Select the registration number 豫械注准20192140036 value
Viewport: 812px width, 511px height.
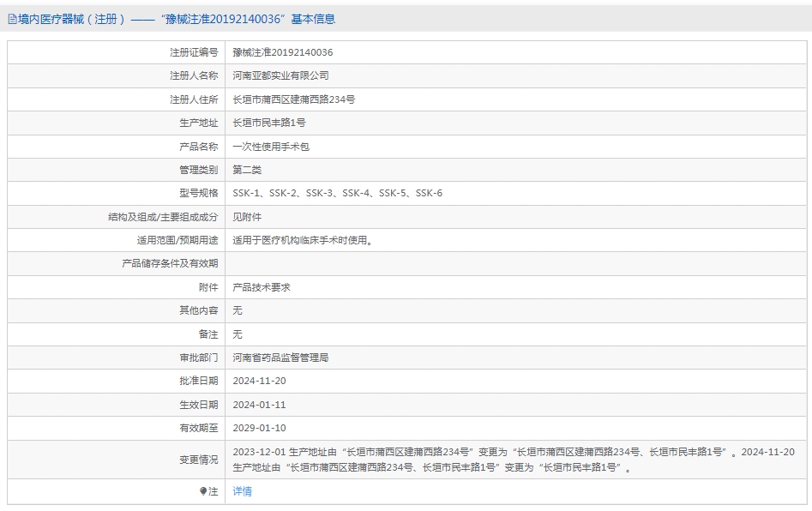click(x=283, y=52)
